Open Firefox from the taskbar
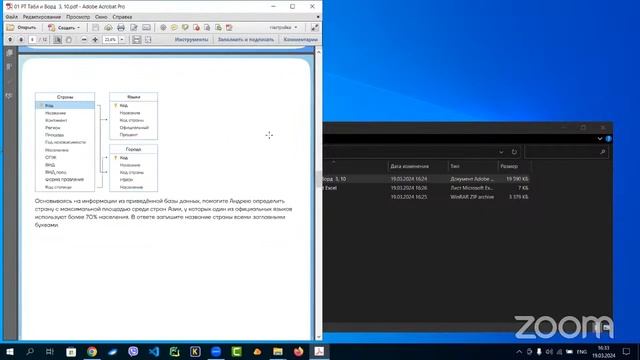Screen dimensions: 640x360 click(x=299, y=351)
